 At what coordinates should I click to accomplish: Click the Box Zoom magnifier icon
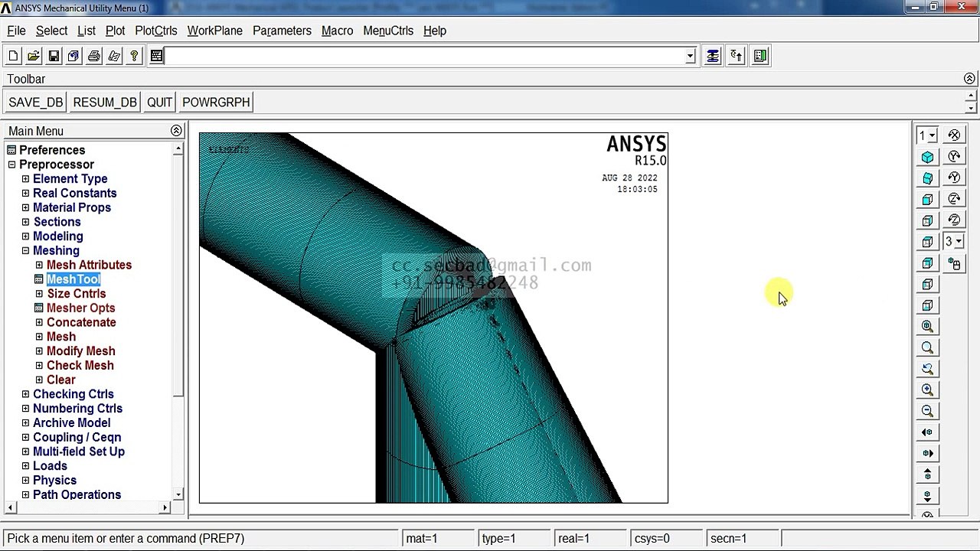coord(928,347)
